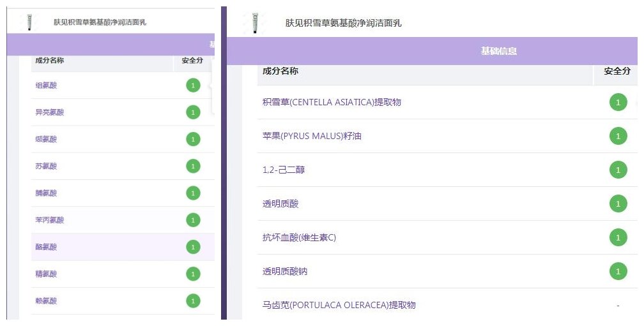Image resolution: width=644 pixels, height=326 pixels.
Task: Open the 苹果(PYRUS MALUS)籽油 ingredient link
Action: (312, 136)
